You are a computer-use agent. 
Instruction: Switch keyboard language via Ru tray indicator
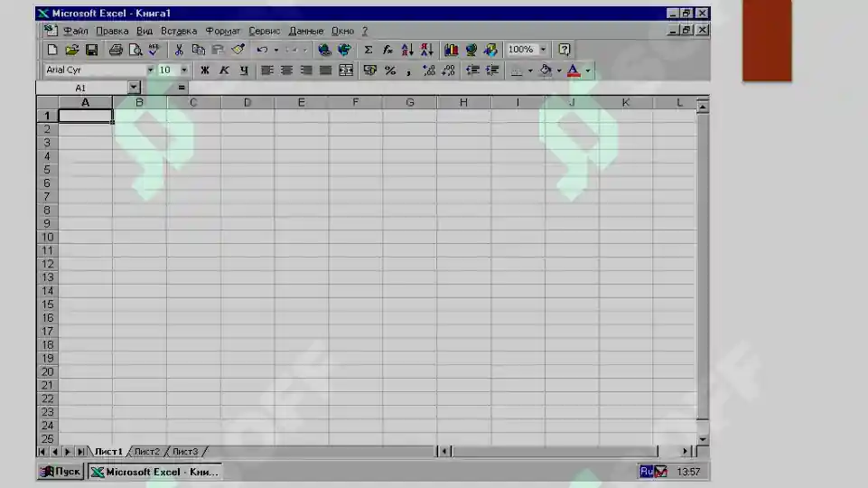point(646,472)
